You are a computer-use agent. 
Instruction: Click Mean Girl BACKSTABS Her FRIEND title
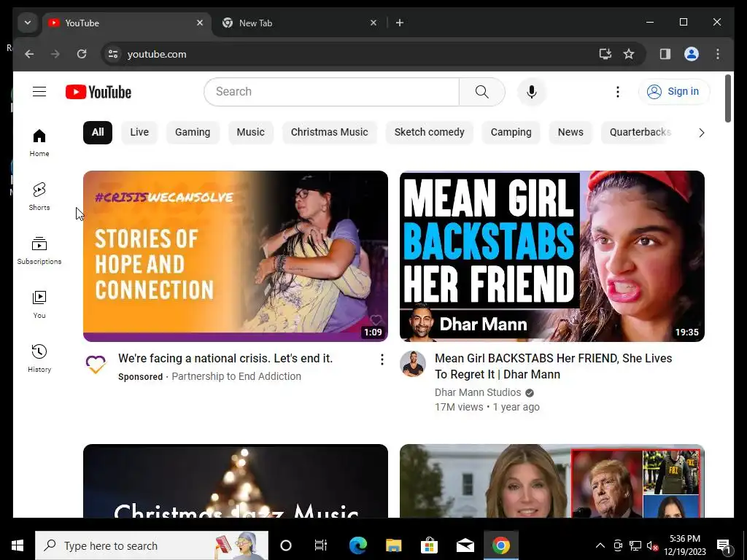click(554, 366)
